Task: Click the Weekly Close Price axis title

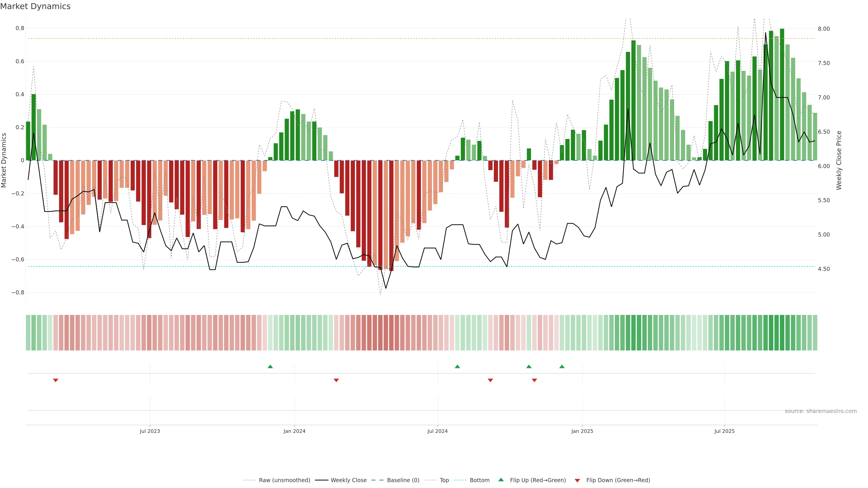Action: click(x=839, y=160)
